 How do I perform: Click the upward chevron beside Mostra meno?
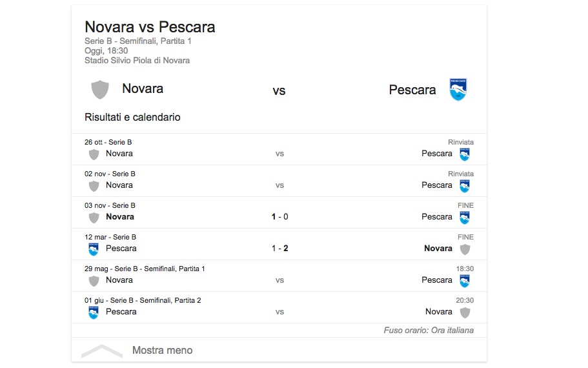101,351
